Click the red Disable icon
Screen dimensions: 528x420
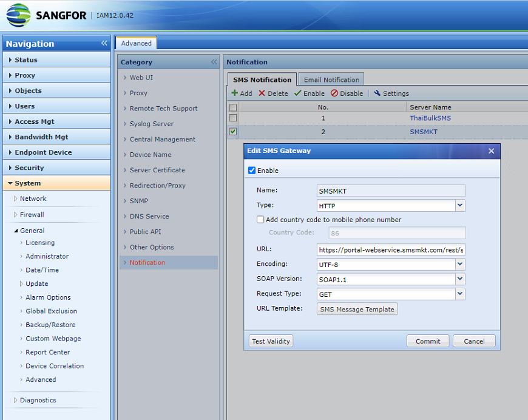click(334, 93)
